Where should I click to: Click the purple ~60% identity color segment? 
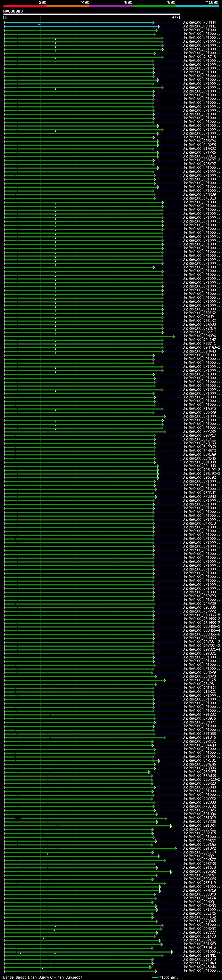(x=111, y=6)
